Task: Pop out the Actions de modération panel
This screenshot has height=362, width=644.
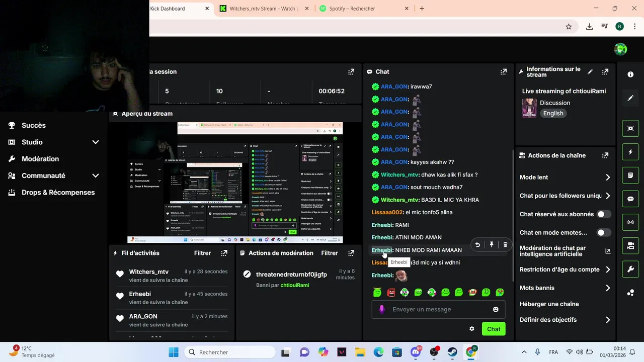Action: coord(351,253)
